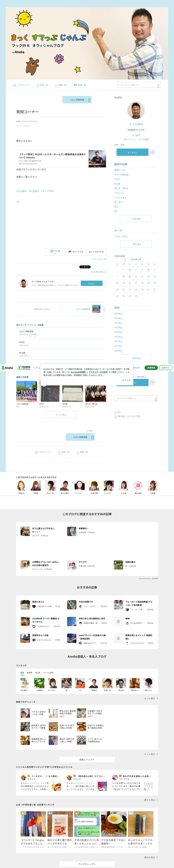The width and height of the screenshot is (174, 868).
Task: Select July 5 in the calendar
Action: coord(148,270)
